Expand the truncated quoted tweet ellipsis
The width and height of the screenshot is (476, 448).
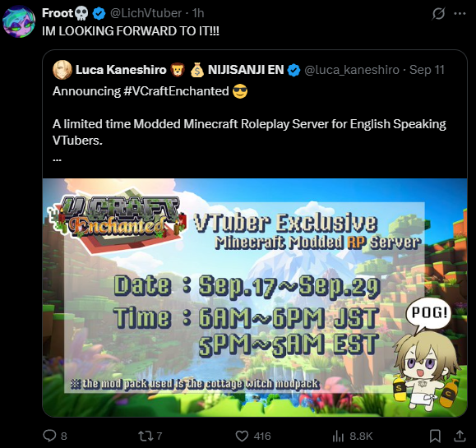pyautogui.click(x=57, y=159)
